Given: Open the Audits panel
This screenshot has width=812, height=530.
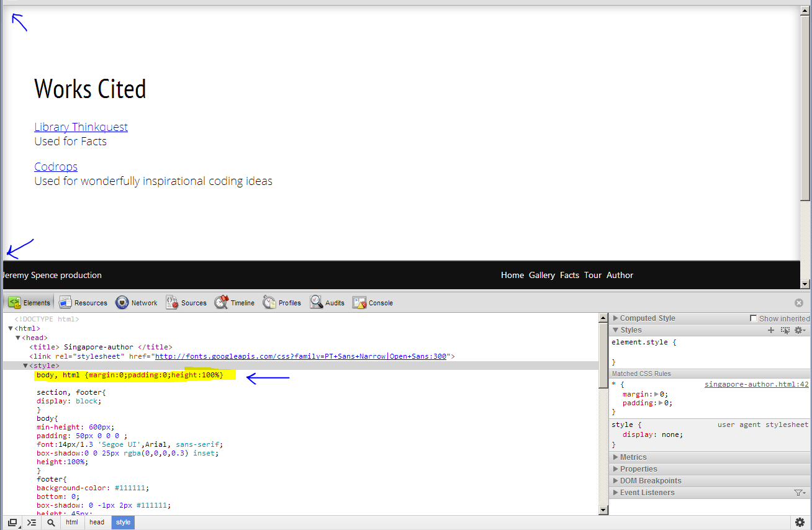Looking at the screenshot, I should coord(327,303).
